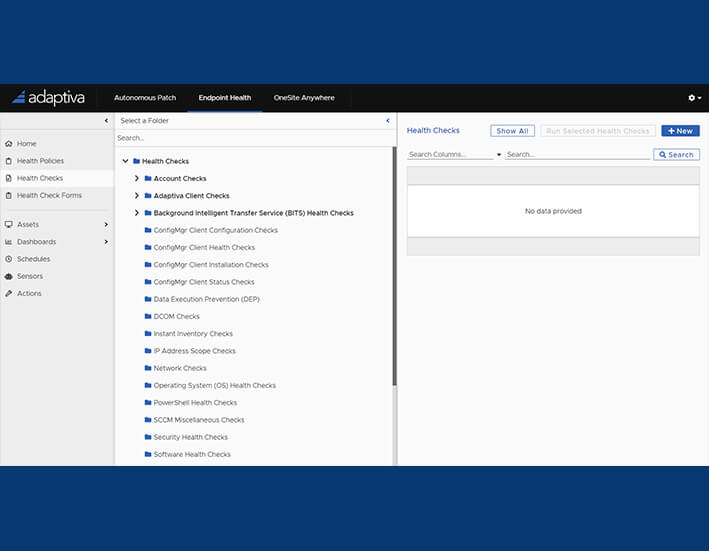Click the DCOM Checks folder icon

(148, 316)
